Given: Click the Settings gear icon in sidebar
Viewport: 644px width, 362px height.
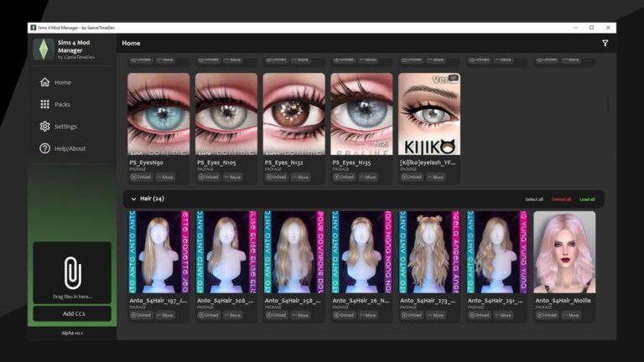Looking at the screenshot, I should pos(44,127).
